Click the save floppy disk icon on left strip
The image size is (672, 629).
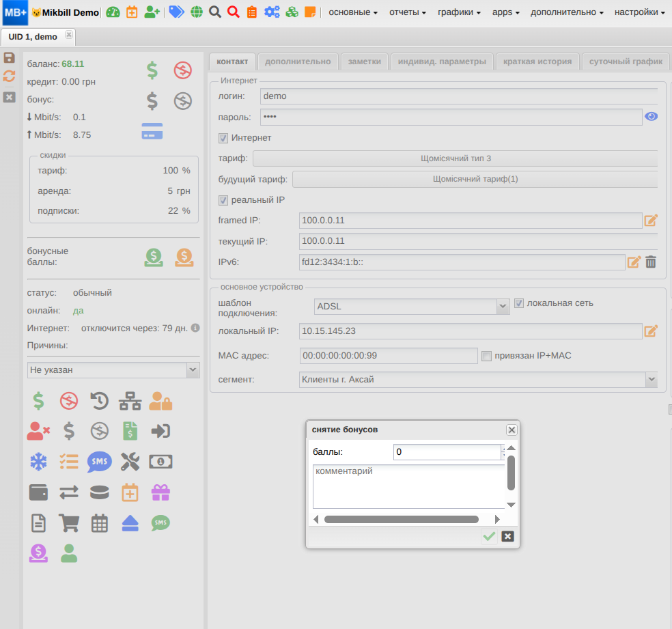coord(10,57)
